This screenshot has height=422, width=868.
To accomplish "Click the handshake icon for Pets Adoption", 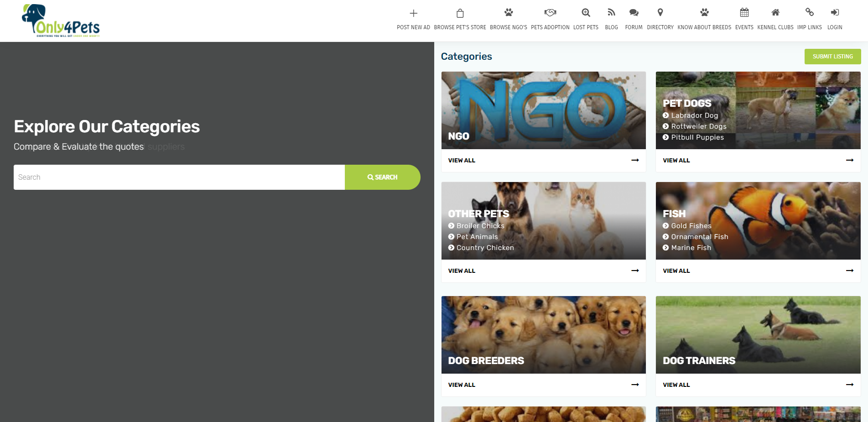I will click(550, 12).
